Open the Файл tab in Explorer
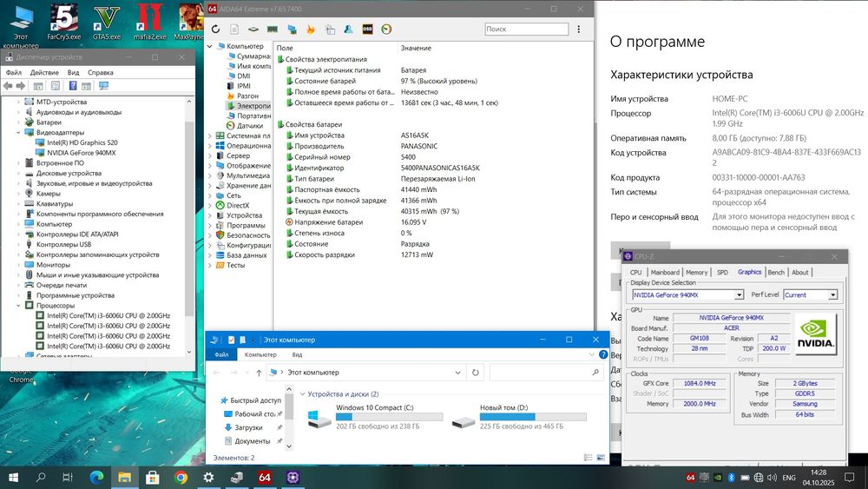The height and width of the screenshot is (489, 868). click(221, 354)
